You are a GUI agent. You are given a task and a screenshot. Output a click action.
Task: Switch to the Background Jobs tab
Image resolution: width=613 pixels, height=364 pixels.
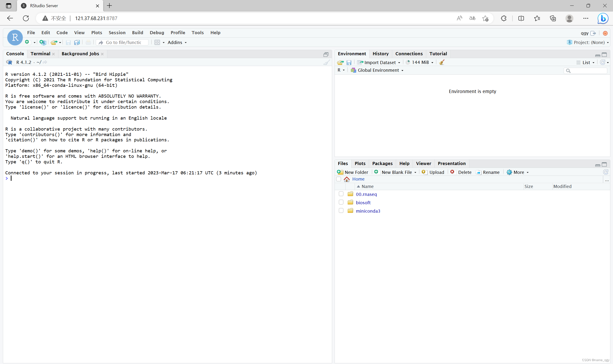(80, 54)
